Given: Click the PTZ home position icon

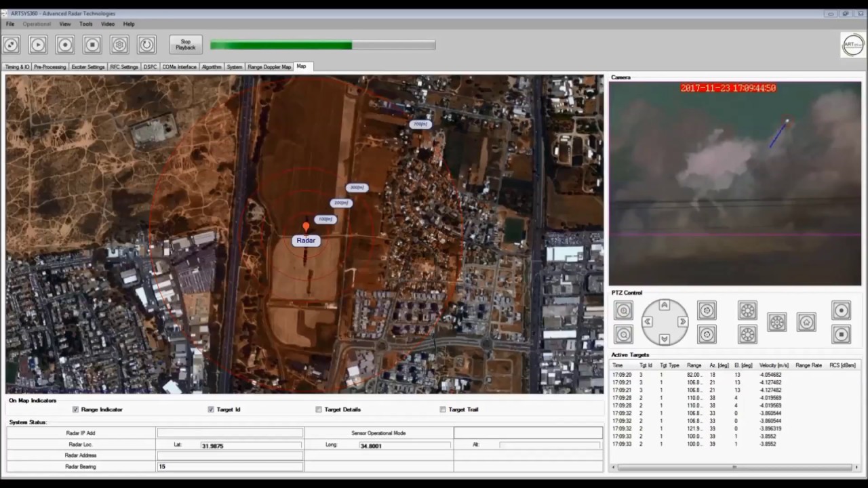Looking at the screenshot, I should 806,322.
